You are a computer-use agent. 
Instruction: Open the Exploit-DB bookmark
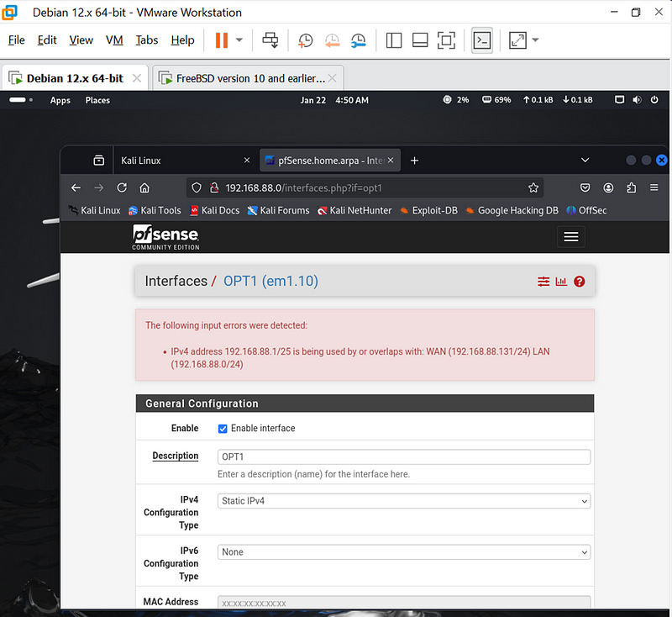coord(428,210)
